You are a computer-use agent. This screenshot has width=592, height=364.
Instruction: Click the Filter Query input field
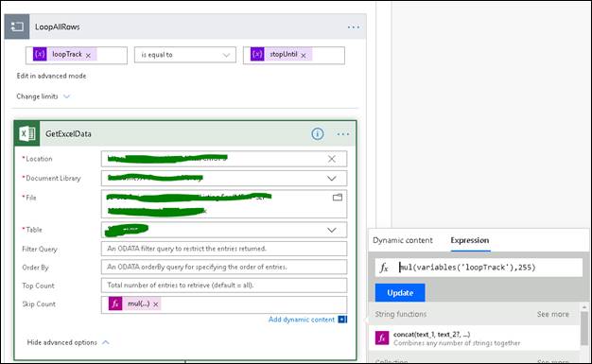[x=224, y=249]
